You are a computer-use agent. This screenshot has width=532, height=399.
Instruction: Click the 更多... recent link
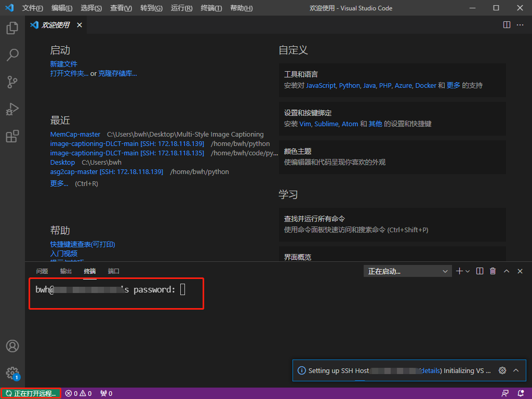(59, 183)
